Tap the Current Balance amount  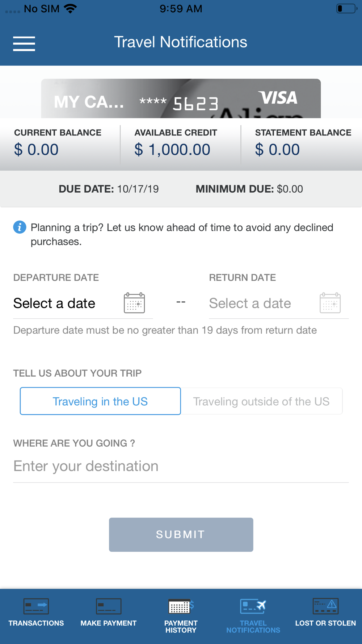click(36, 150)
